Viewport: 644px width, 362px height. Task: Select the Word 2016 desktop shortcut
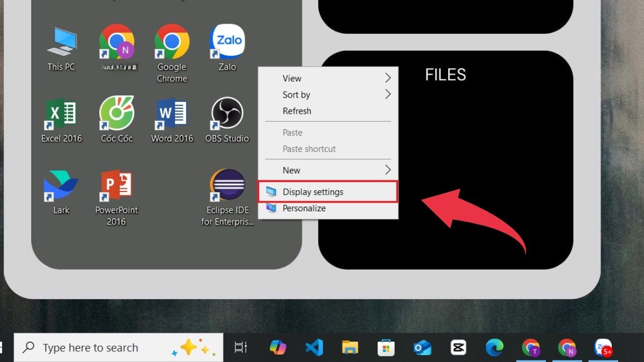[172, 121]
